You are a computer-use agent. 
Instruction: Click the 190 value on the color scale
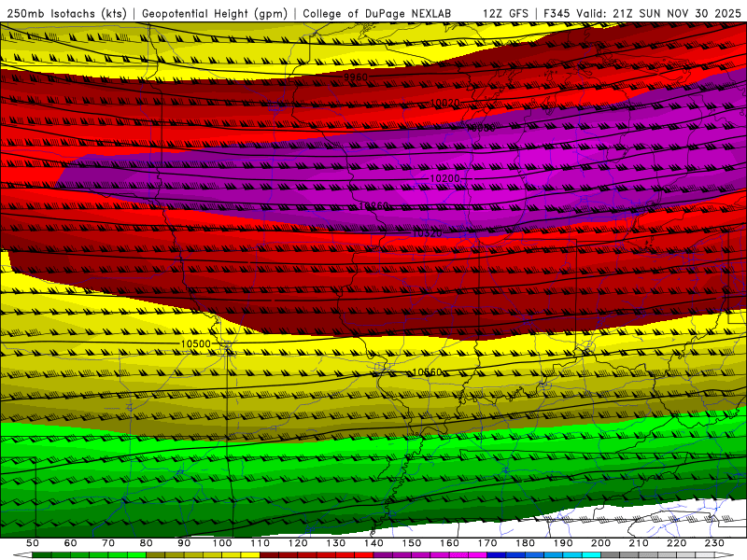pos(563,543)
